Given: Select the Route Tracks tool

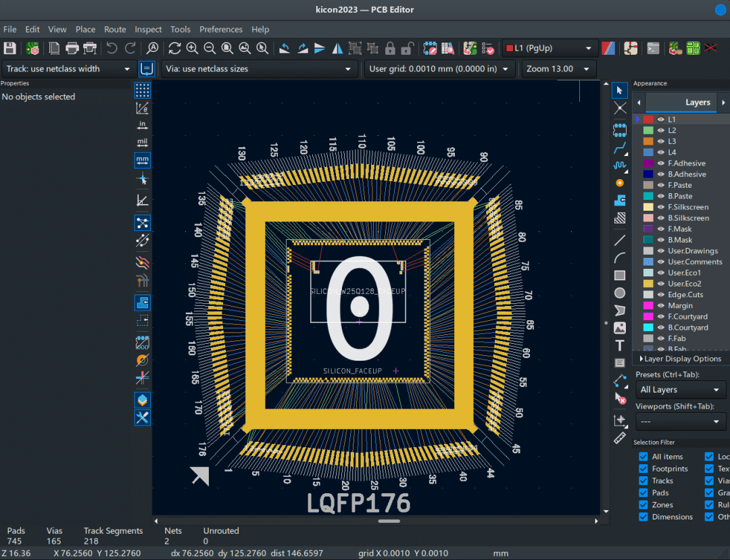Looking at the screenshot, I should coord(619,148).
